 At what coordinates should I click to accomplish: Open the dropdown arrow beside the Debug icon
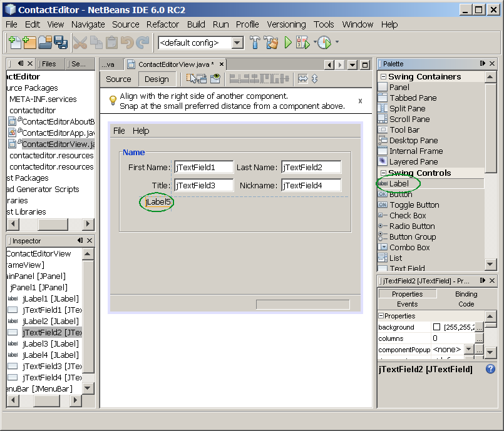coord(314,42)
